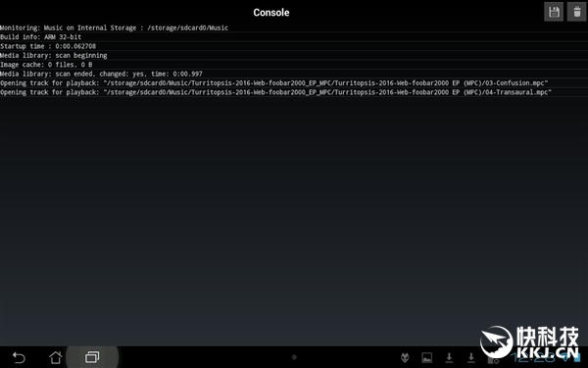The width and height of the screenshot is (588, 368).
Task: Open download notification beside the picture icon
Action: click(449, 357)
